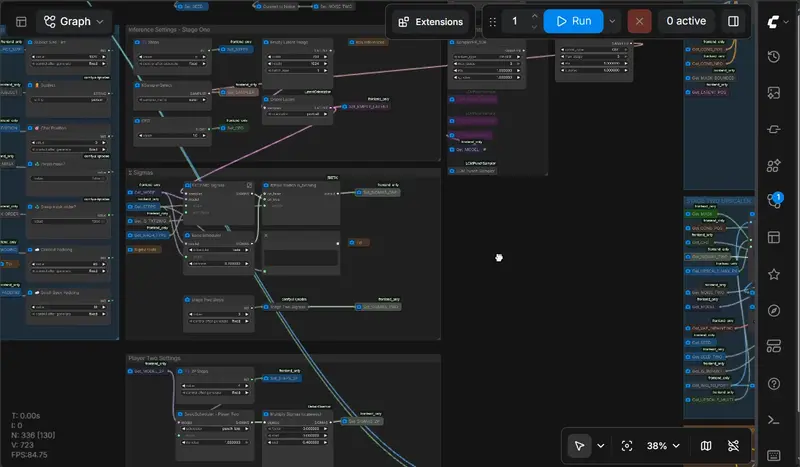Image resolution: width=800 pixels, height=467 pixels.
Task: Collapse the Stage Two Steps node
Action: click(x=188, y=300)
